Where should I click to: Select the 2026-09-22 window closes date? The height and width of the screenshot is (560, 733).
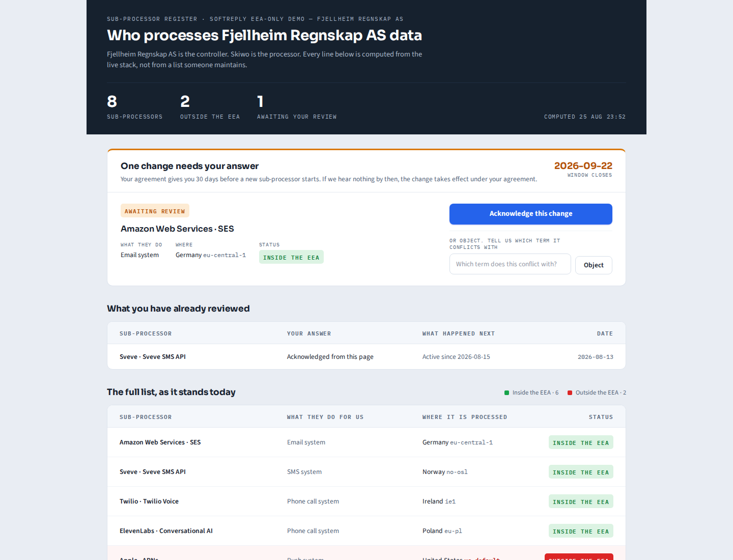click(583, 166)
